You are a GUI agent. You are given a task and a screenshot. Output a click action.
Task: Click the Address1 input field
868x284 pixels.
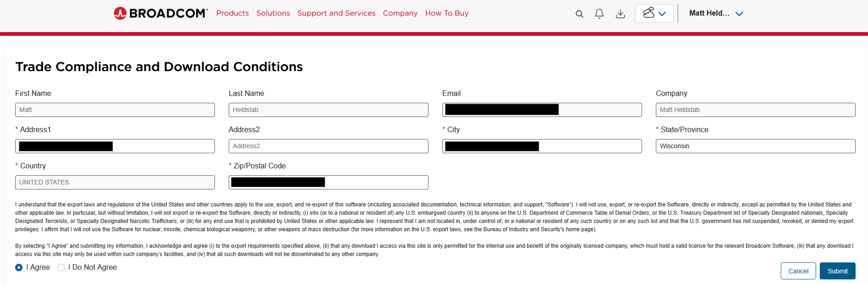click(115, 146)
